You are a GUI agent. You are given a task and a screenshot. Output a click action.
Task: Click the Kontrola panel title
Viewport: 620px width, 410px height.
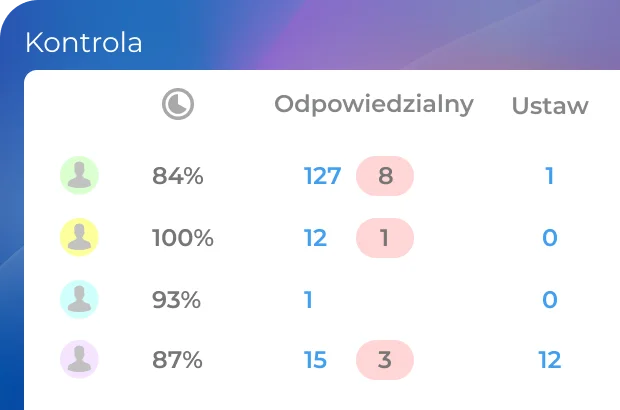pos(83,43)
